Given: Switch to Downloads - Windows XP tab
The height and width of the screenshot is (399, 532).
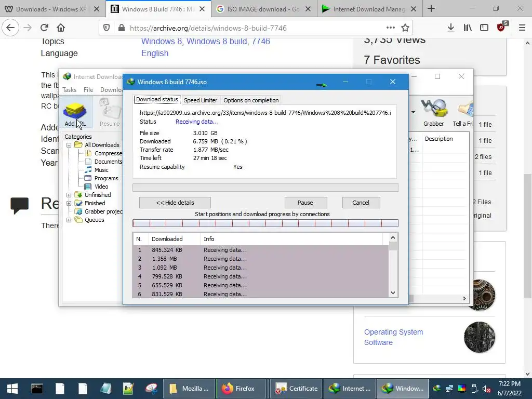Looking at the screenshot, I should [x=51, y=9].
